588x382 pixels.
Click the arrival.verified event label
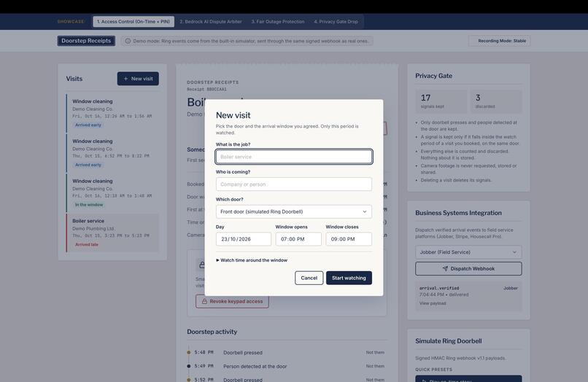[438, 288]
